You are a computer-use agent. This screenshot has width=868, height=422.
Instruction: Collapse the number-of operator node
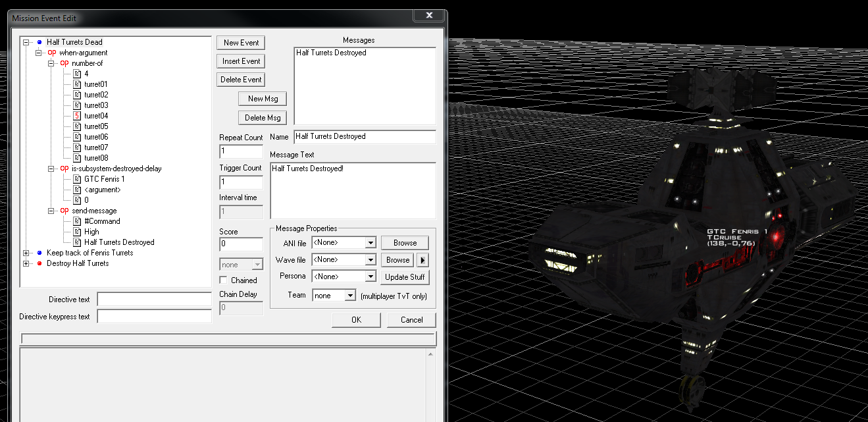(x=51, y=63)
